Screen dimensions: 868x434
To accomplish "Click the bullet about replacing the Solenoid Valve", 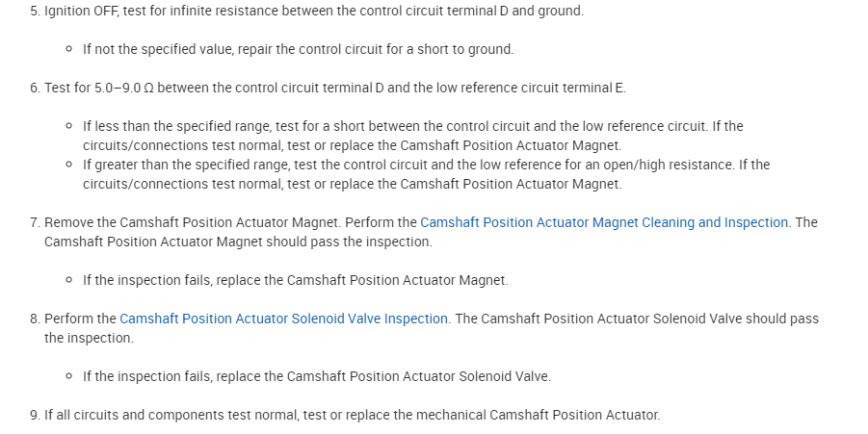I will [x=316, y=376].
